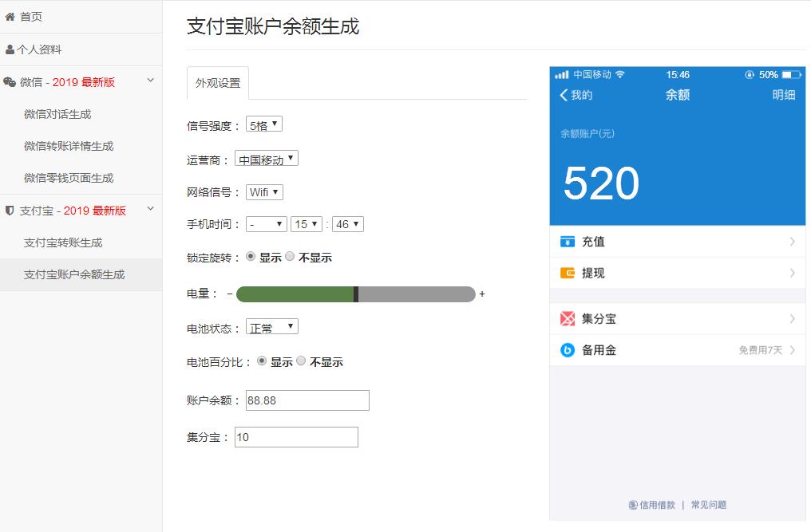The width and height of the screenshot is (811, 532).
Task: Click the 充值 recharge icon
Action: click(x=568, y=242)
